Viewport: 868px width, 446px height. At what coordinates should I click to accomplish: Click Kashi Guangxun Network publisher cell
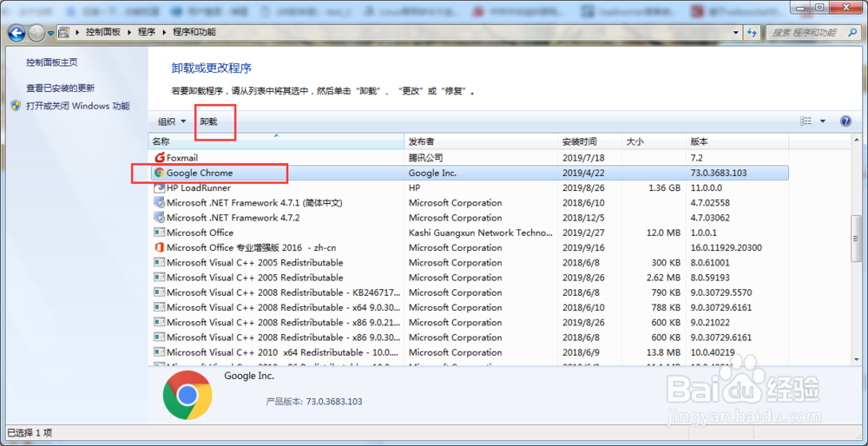481,233
